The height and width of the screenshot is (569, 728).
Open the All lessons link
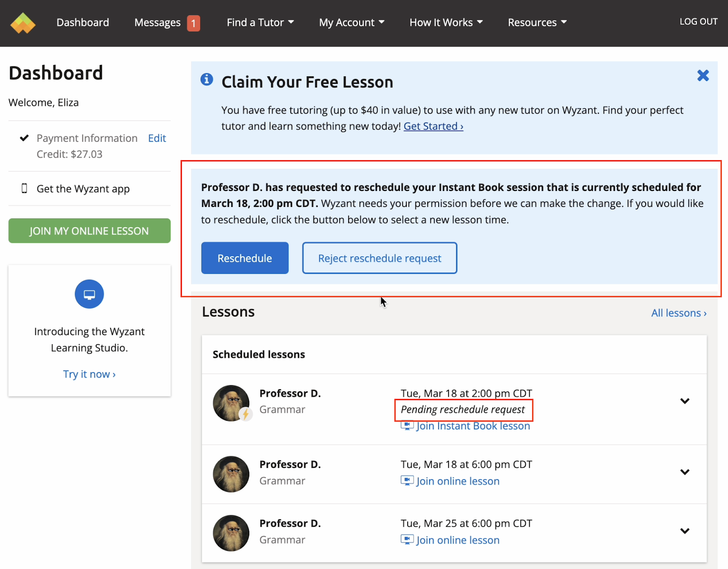[679, 313]
